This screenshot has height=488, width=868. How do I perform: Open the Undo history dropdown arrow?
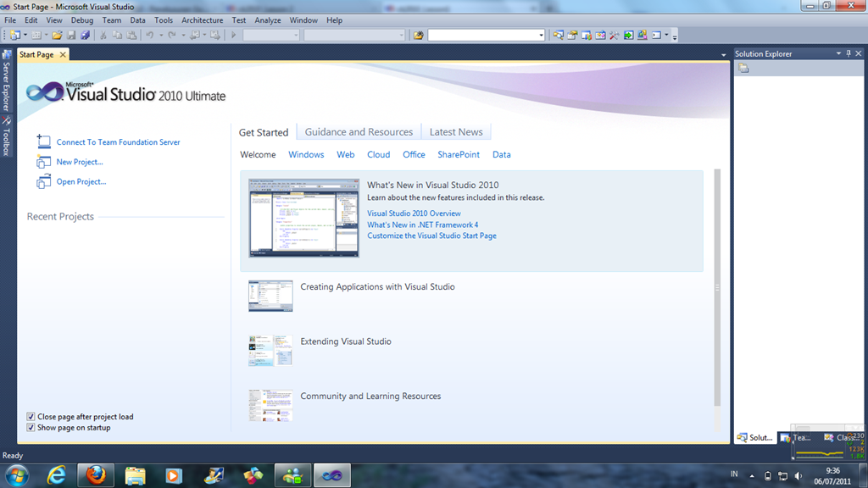pos(160,36)
